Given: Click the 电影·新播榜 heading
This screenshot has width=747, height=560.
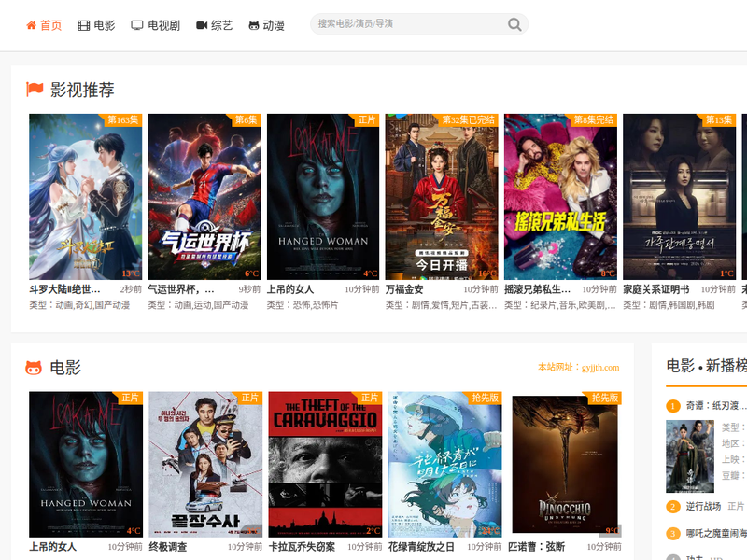Looking at the screenshot, I should click(x=707, y=366).
